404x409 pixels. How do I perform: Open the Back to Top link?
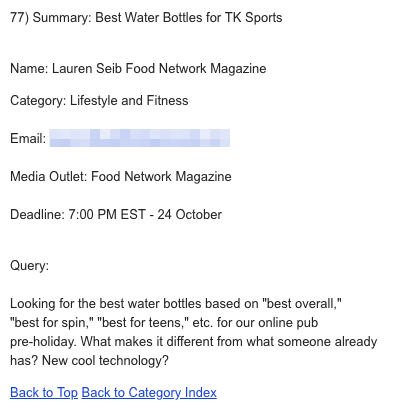44,393
